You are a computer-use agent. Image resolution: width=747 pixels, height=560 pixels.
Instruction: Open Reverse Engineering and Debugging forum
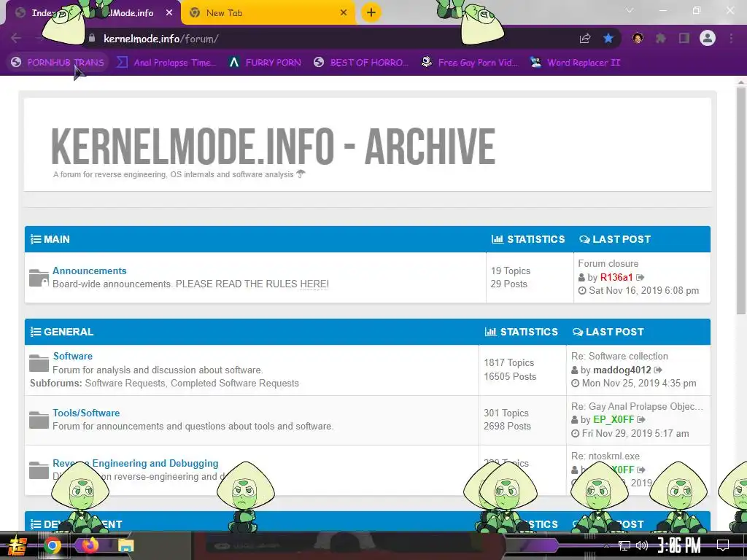tap(135, 463)
